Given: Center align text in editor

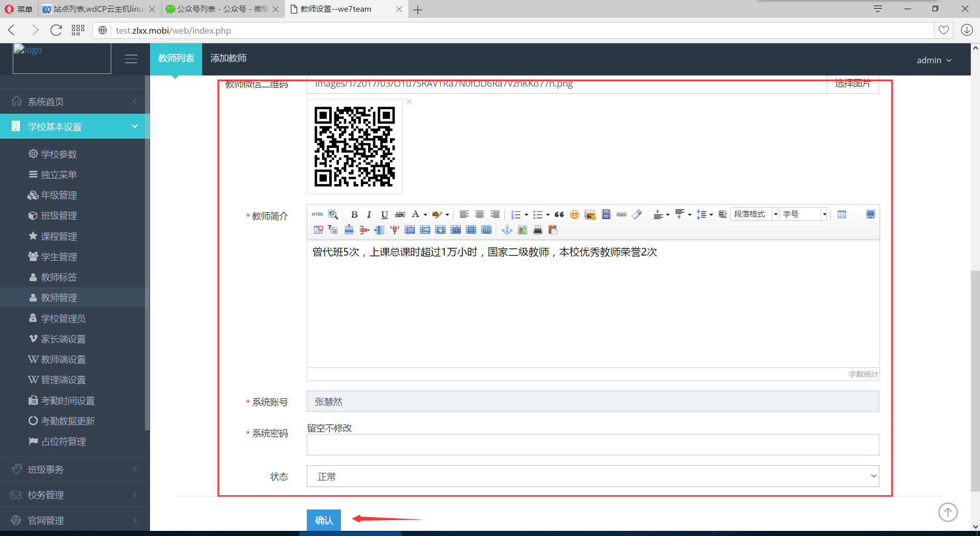Looking at the screenshot, I should click(x=479, y=215).
